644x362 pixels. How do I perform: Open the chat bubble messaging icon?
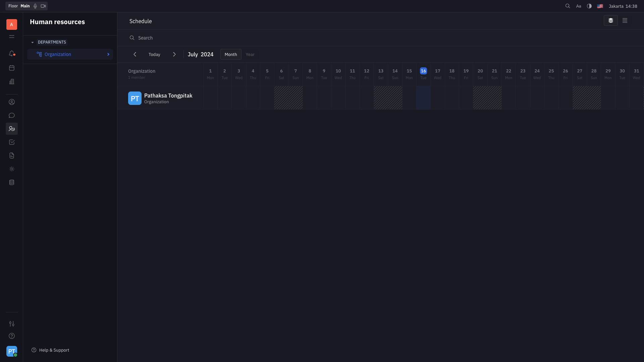pos(12,115)
